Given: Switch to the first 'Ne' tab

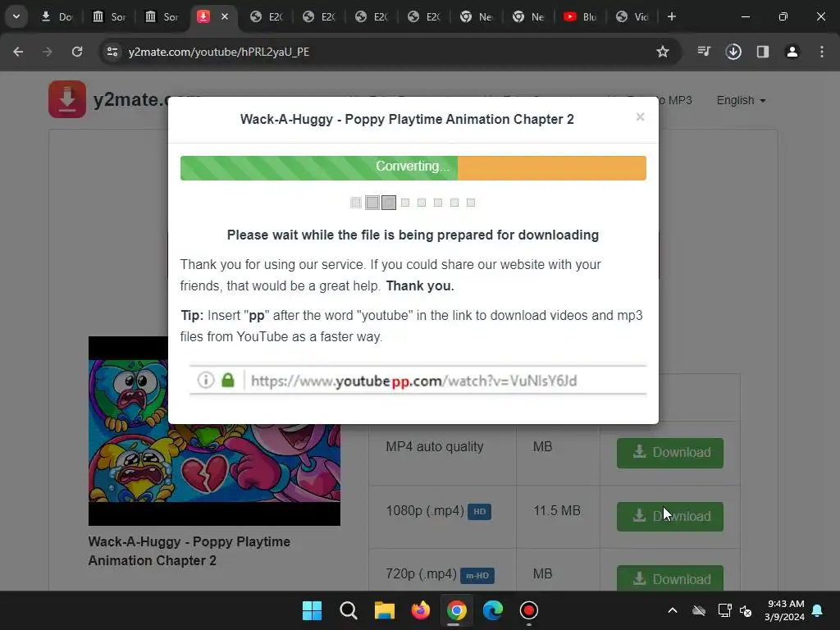Looking at the screenshot, I should (x=477, y=16).
